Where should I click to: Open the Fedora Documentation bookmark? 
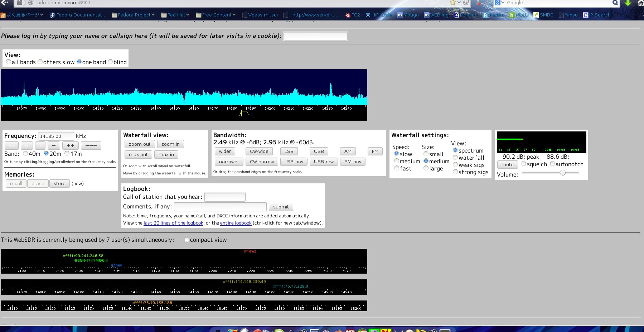78,15
